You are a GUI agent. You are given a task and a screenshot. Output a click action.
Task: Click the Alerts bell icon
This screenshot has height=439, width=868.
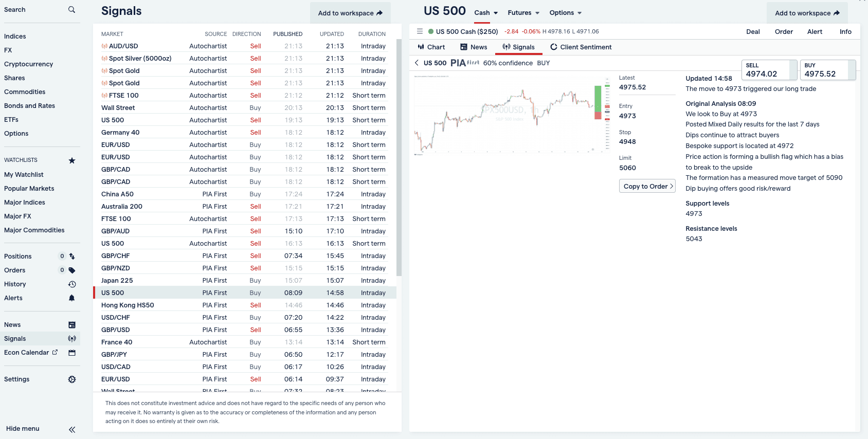tap(72, 298)
